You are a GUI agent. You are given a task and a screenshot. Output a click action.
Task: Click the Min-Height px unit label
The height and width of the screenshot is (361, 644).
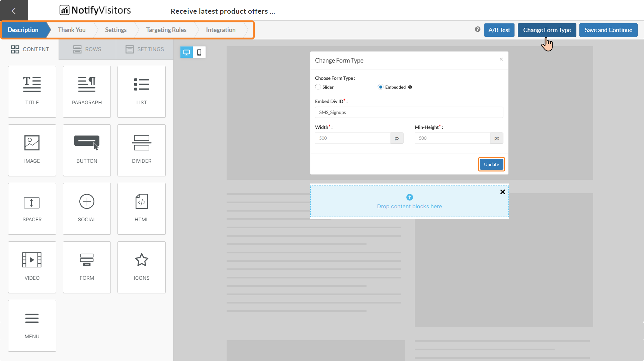(x=497, y=138)
